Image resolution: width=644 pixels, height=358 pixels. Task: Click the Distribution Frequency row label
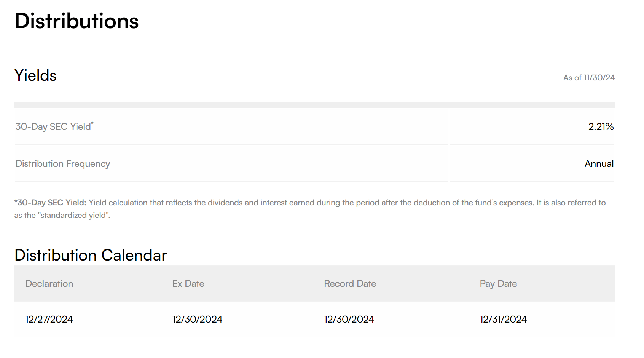point(63,164)
